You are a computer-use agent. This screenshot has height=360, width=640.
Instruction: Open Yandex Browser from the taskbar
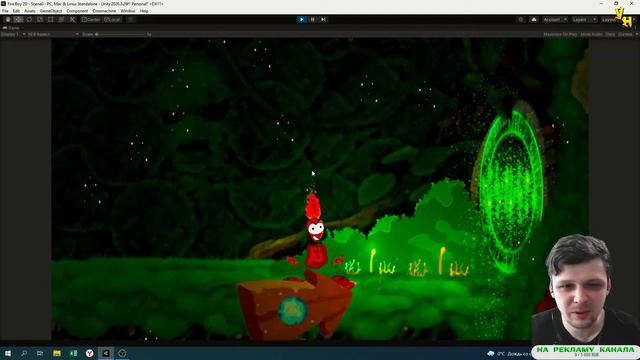[x=89, y=353]
